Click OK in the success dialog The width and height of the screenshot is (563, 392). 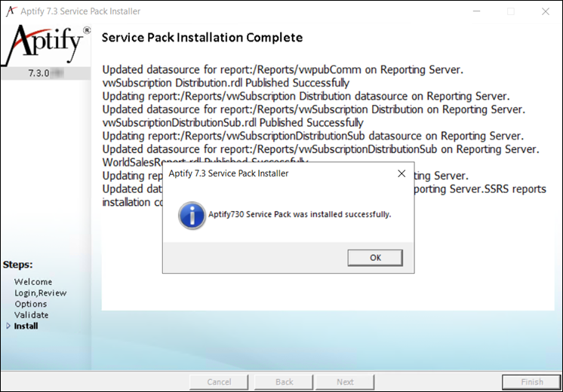[x=375, y=258]
